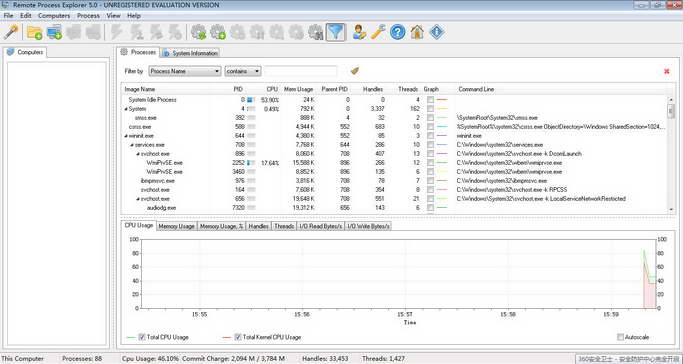Select the ibmpmsvc.exe process row
The height and width of the screenshot is (364, 683).
[395, 181]
